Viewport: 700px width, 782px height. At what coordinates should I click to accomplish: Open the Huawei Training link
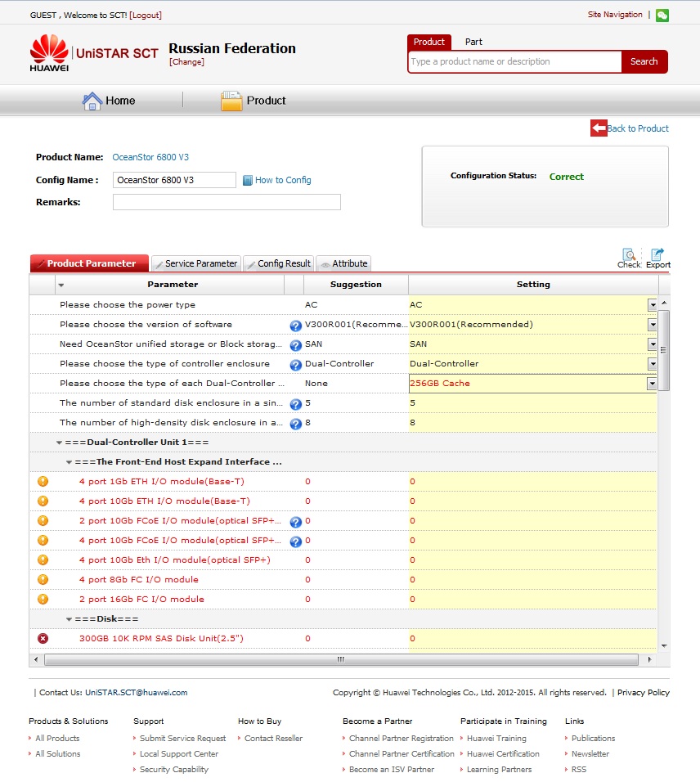[496, 739]
